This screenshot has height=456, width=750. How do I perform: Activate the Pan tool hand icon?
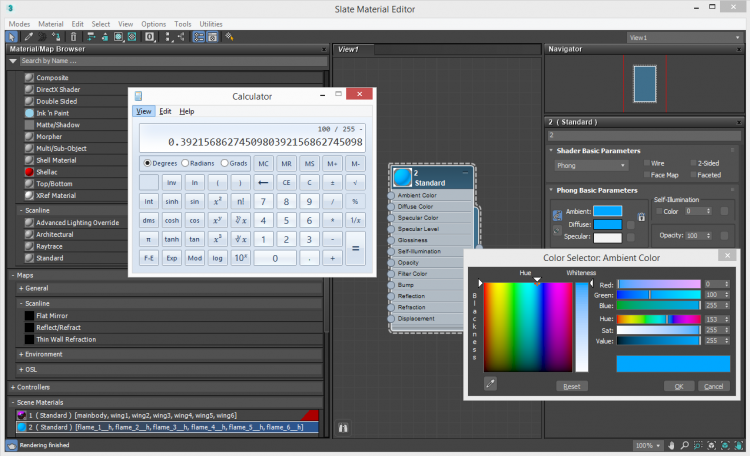[671, 445]
